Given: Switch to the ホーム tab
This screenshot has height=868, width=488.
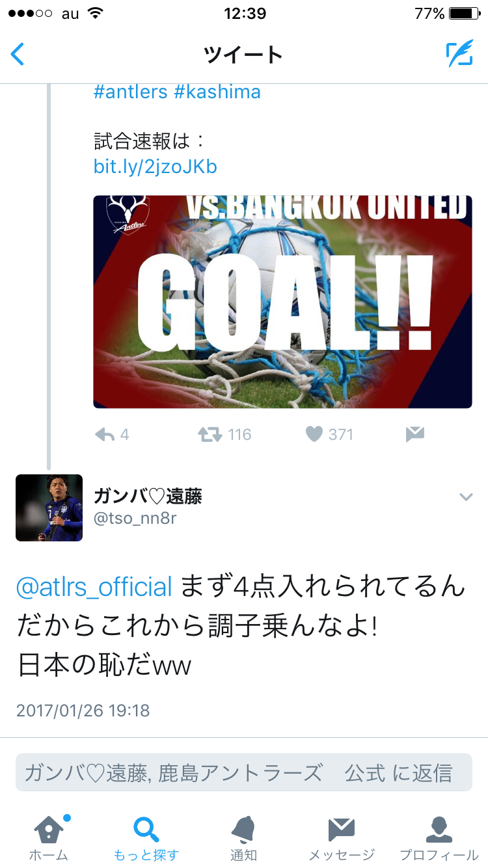Looking at the screenshot, I should click(49, 837).
